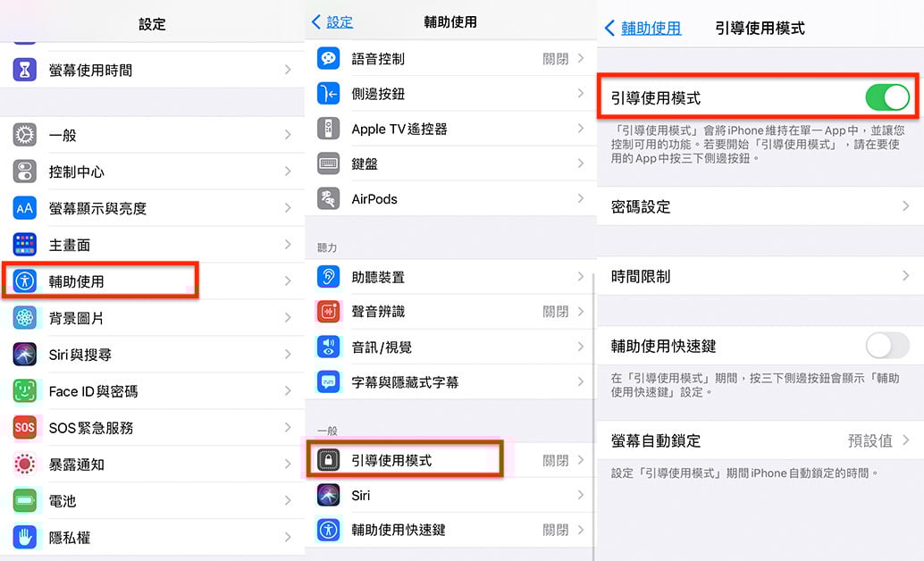Screen dimensions: 924x561
Task: Enable the 輔助使用快速鍵 switch
Action: coord(886,346)
